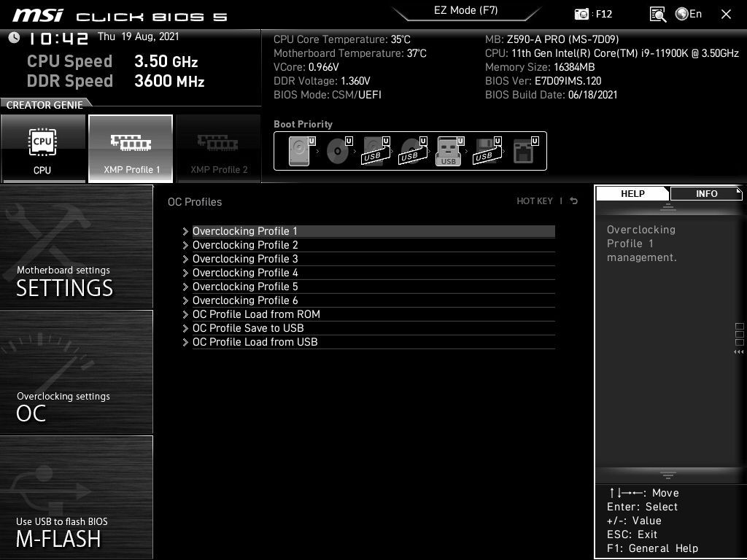The image size is (747, 560).
Task: Expand OC Profile Save to USB arrow
Action: pyautogui.click(x=185, y=328)
